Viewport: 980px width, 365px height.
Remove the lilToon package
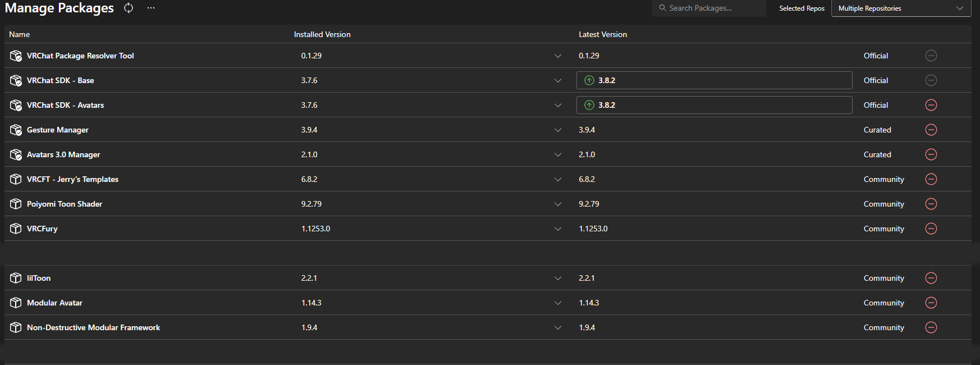coord(931,278)
